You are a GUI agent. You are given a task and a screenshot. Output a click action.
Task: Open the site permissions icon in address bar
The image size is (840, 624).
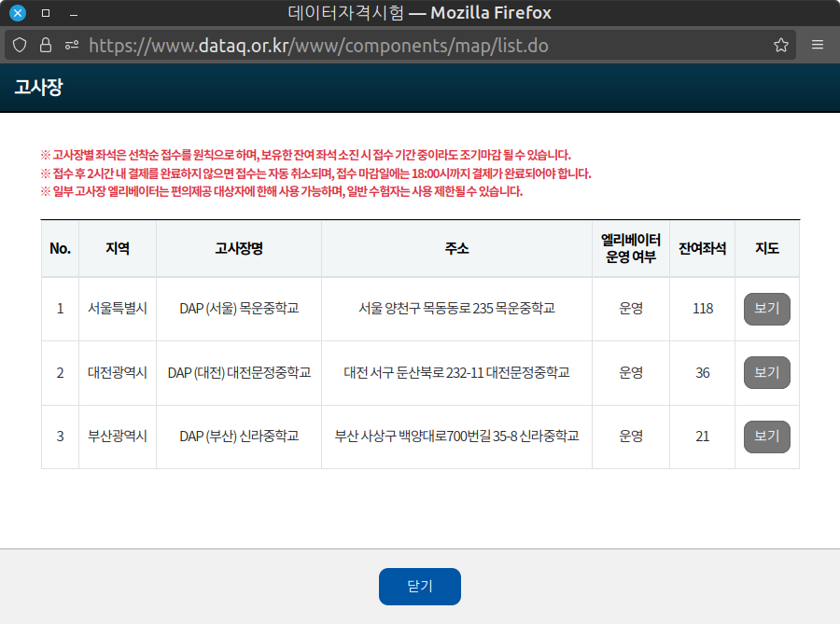[x=72, y=45]
